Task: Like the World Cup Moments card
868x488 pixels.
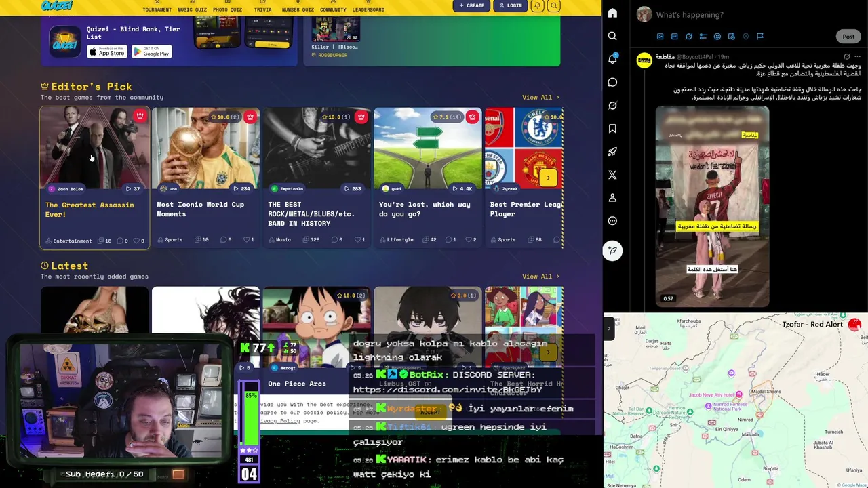Action: click(249, 239)
